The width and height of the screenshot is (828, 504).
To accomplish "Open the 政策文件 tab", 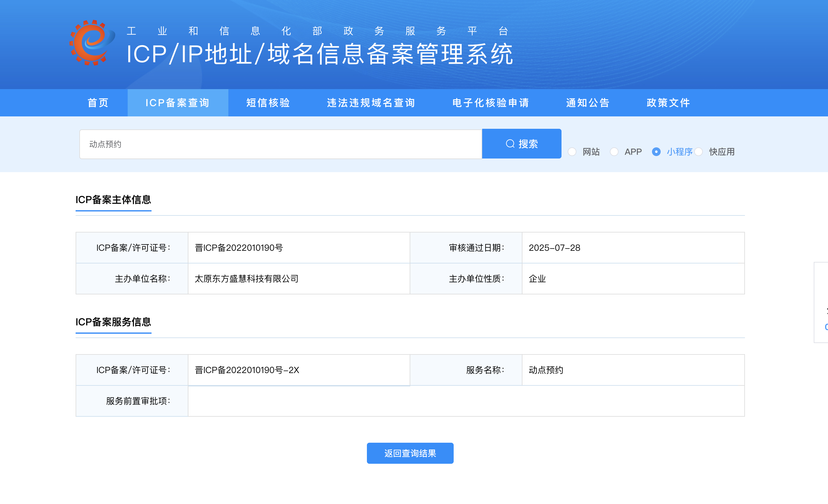I will (668, 103).
